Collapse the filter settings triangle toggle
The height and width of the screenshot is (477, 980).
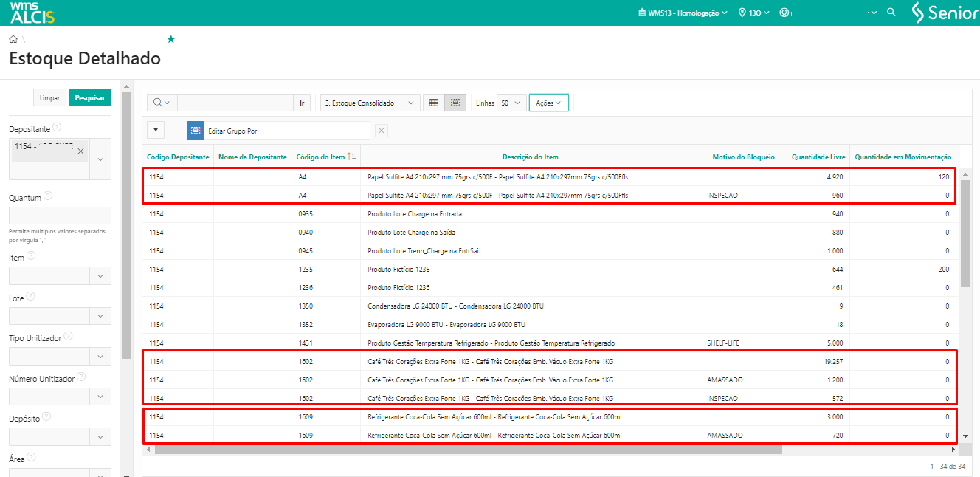click(156, 130)
